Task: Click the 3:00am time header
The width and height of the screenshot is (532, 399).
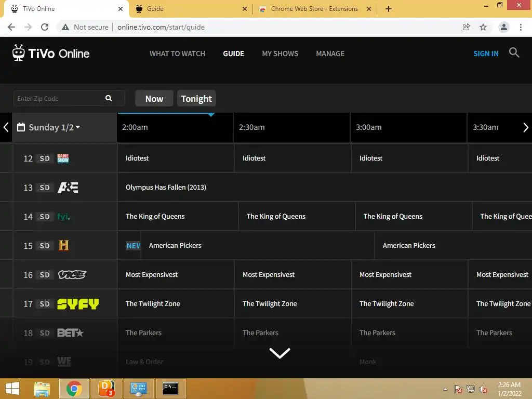Action: pos(408,127)
